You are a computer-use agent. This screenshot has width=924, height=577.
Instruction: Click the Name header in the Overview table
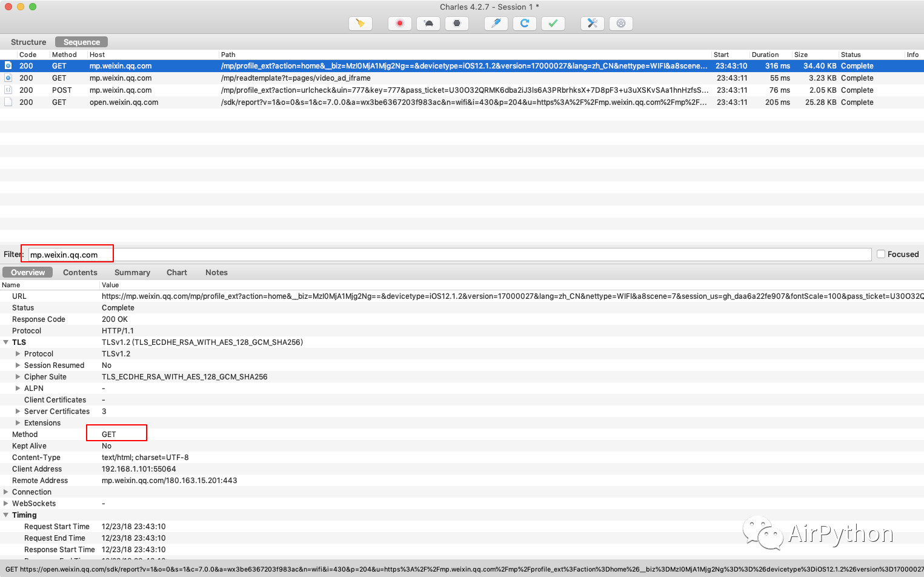coord(11,285)
